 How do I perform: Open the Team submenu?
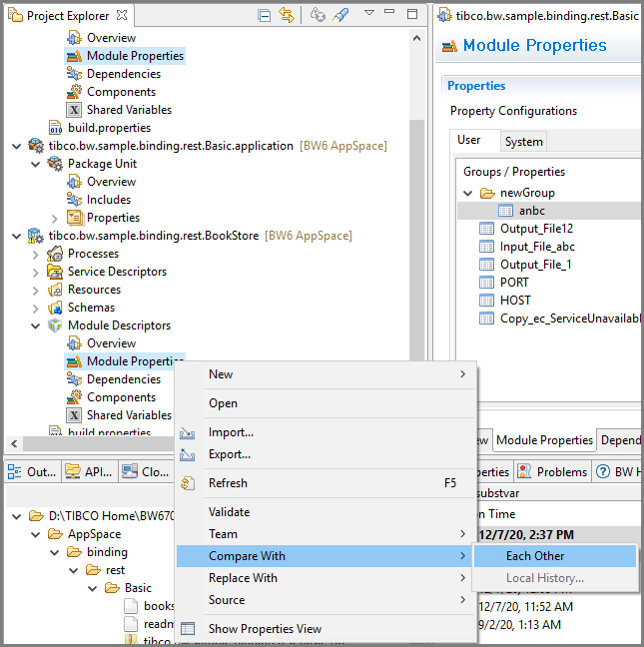pos(325,534)
